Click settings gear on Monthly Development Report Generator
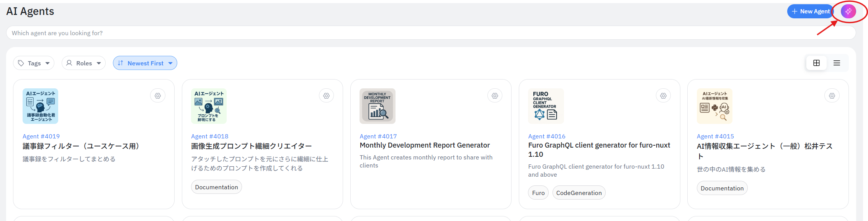Image resolution: width=868 pixels, height=221 pixels. coord(495,96)
